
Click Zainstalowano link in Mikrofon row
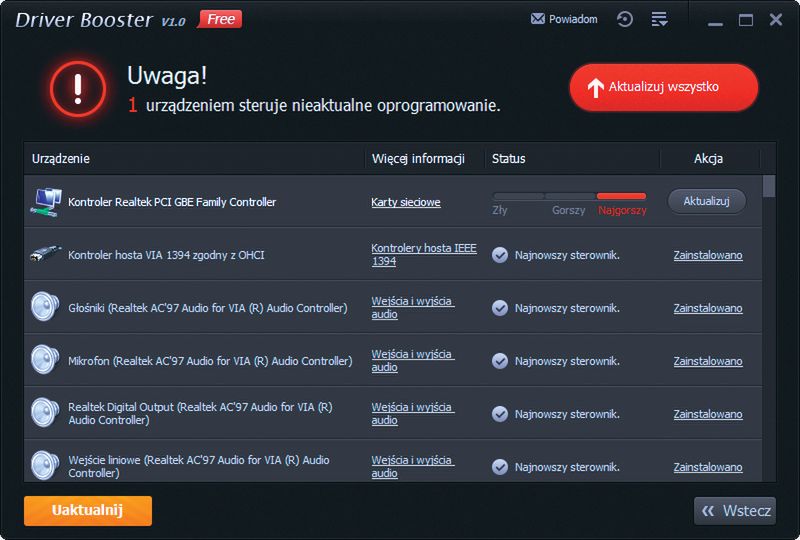pos(708,361)
